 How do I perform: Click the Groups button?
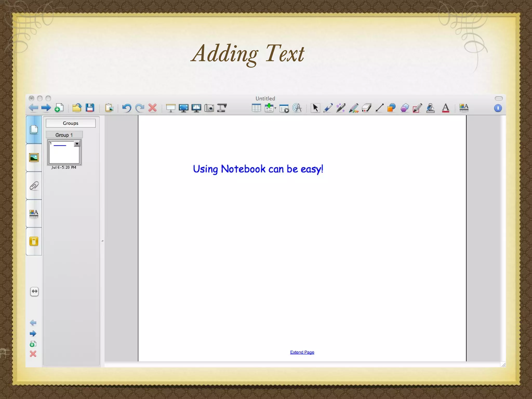(71, 123)
